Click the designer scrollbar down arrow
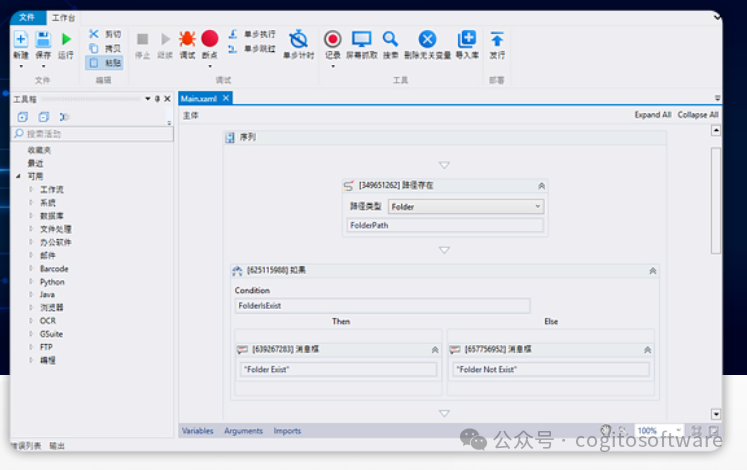The height and width of the screenshot is (470, 747). [716, 414]
